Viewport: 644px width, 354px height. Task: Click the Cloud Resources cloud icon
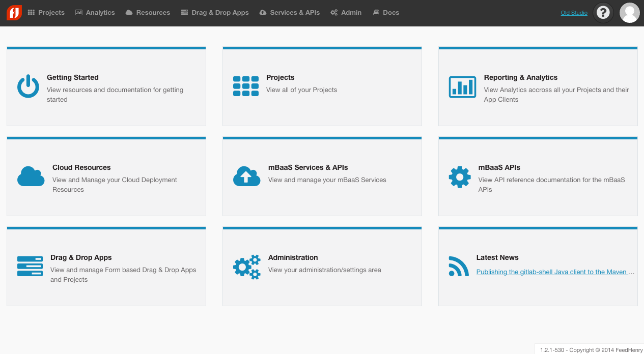pyautogui.click(x=31, y=176)
